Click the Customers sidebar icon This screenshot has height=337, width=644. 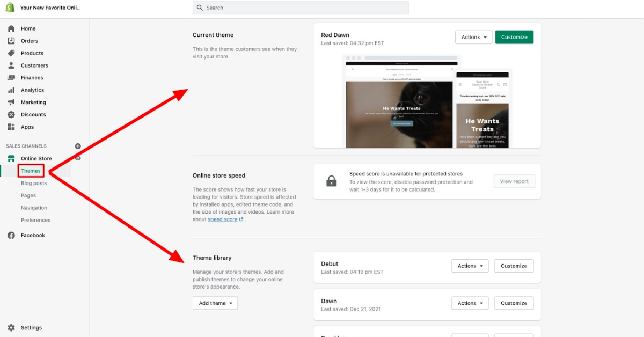(x=12, y=65)
